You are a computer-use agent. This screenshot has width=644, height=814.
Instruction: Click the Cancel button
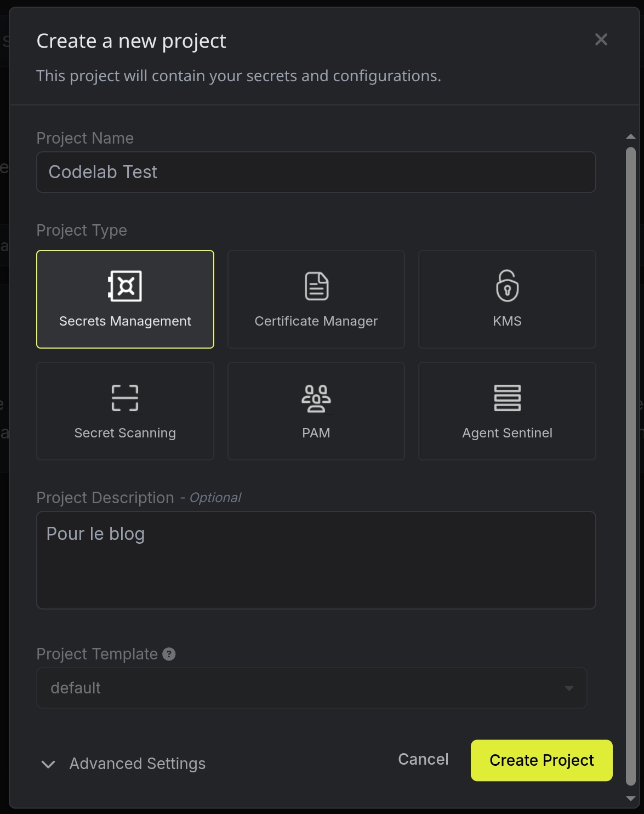coord(423,759)
